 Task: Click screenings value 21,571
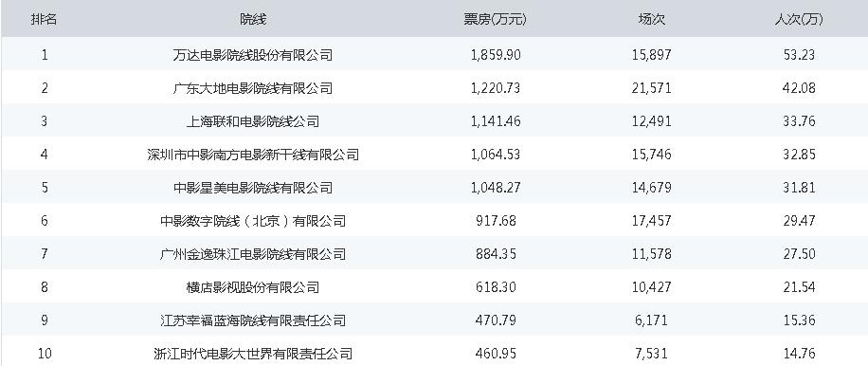click(652, 88)
